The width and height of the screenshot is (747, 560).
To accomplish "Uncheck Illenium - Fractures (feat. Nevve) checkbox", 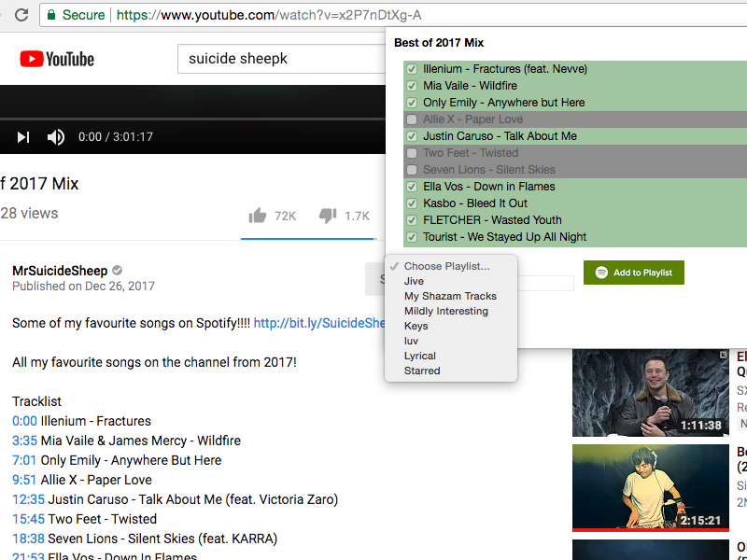I will click(412, 69).
